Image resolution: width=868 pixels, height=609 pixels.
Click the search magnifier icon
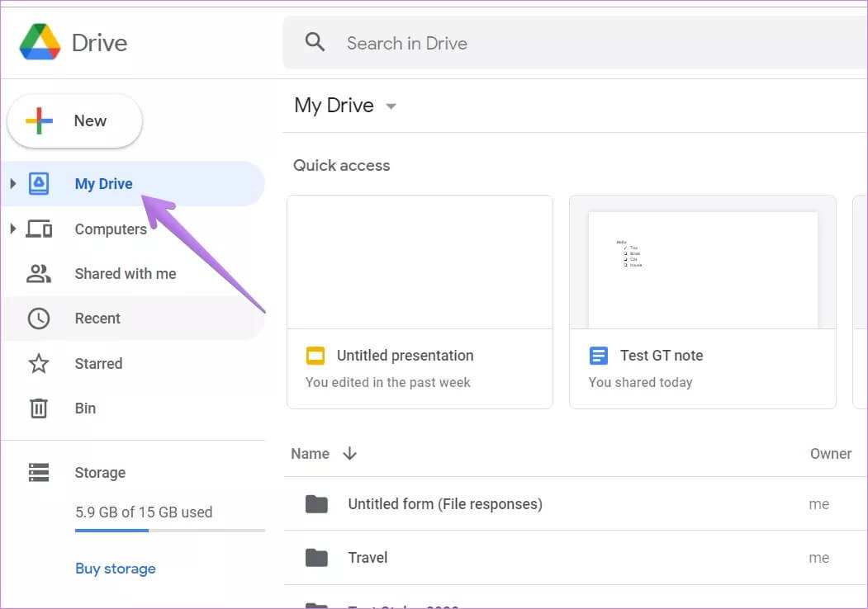point(315,43)
